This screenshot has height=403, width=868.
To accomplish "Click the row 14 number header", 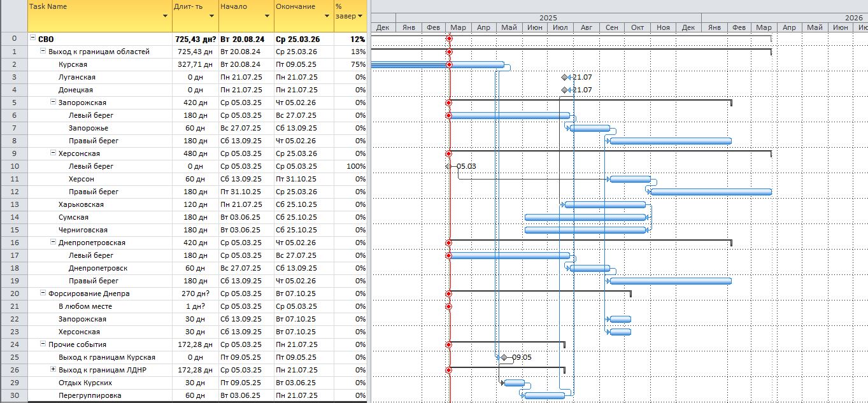I will [x=14, y=217].
